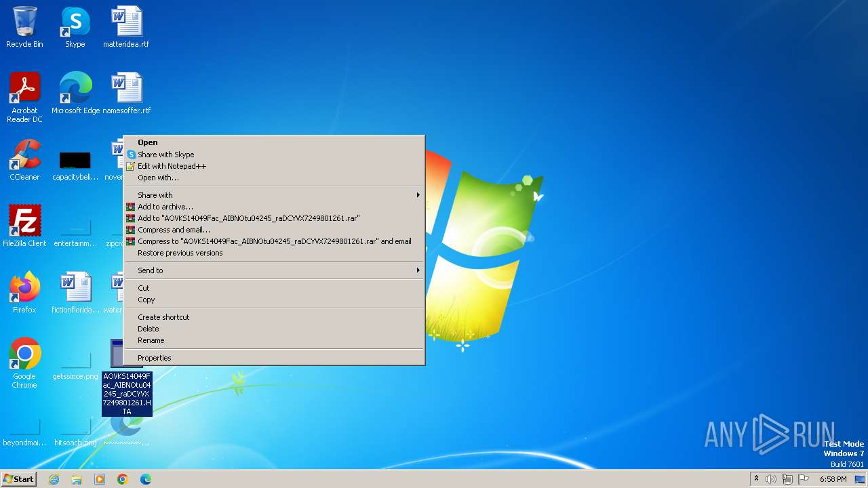Launch Google Chrome from the taskbar
868x488 pixels.
(123, 479)
